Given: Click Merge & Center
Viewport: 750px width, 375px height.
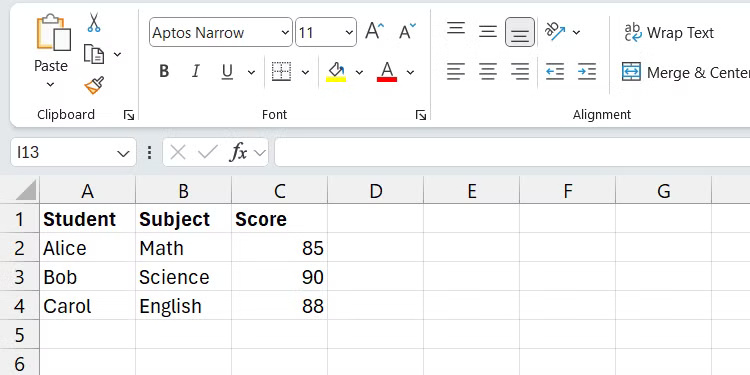Looking at the screenshot, I should click(x=685, y=72).
